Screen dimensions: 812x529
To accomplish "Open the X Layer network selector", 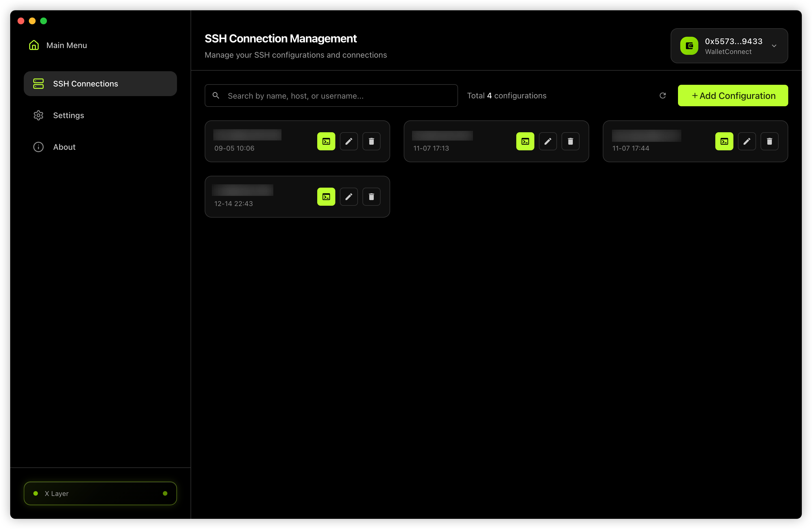I will pyautogui.click(x=100, y=493).
